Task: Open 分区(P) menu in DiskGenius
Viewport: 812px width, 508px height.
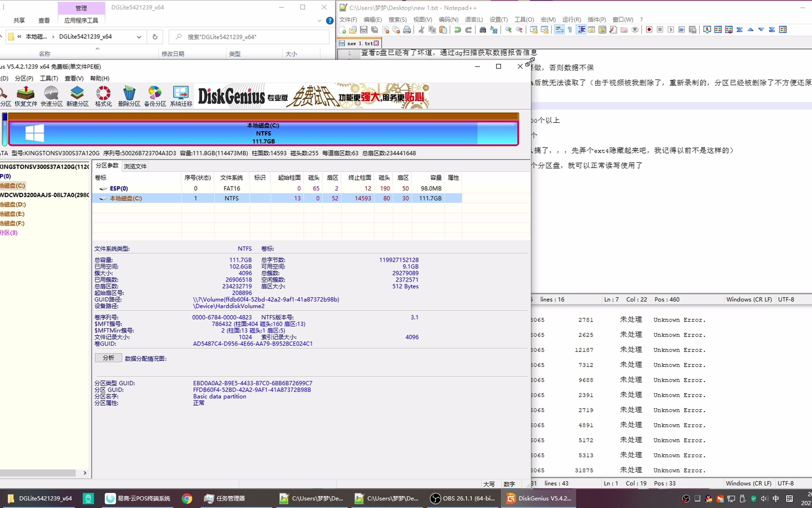Action: click(24, 78)
